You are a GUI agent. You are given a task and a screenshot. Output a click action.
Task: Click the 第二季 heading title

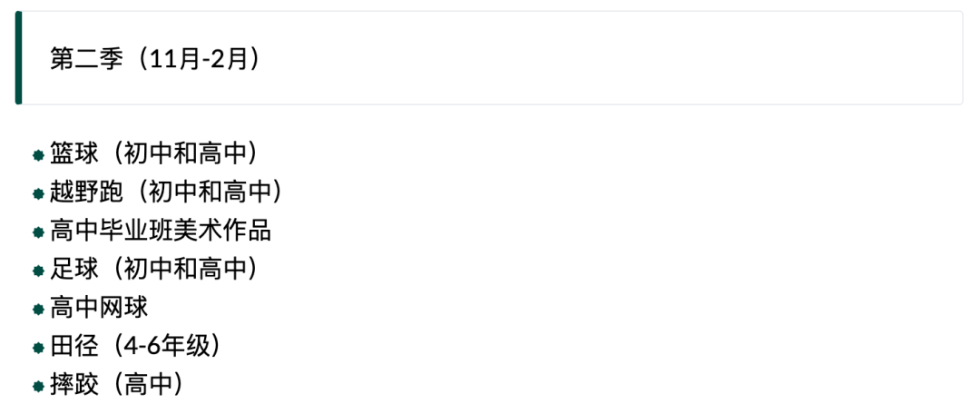(x=85, y=59)
